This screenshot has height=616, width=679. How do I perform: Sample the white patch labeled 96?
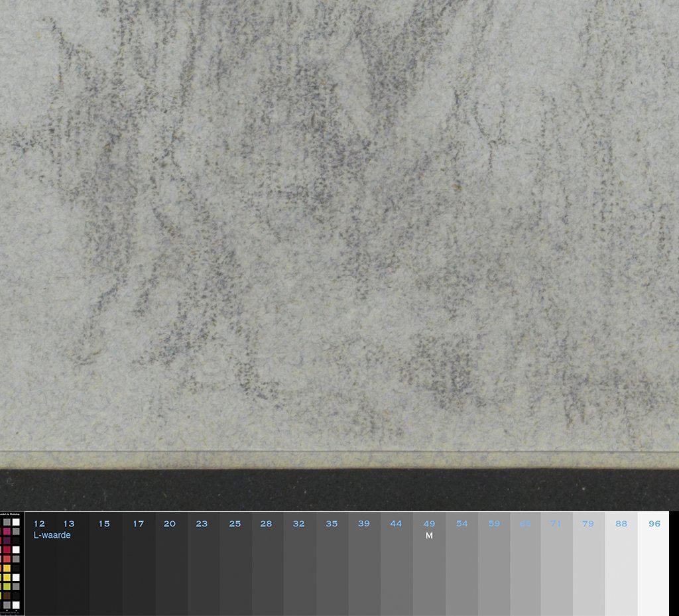pyautogui.click(x=653, y=570)
